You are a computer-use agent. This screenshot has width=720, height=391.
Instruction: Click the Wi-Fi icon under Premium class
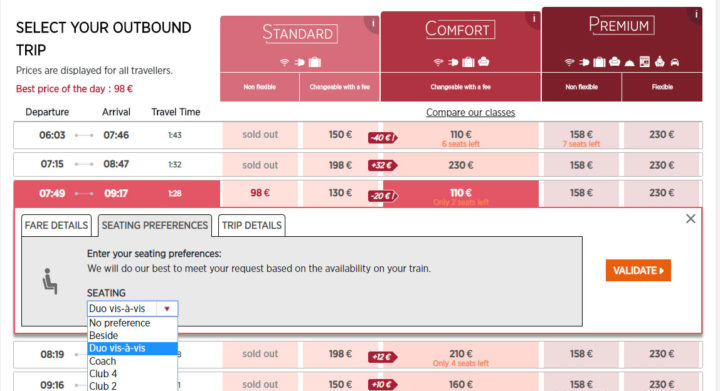(x=569, y=62)
